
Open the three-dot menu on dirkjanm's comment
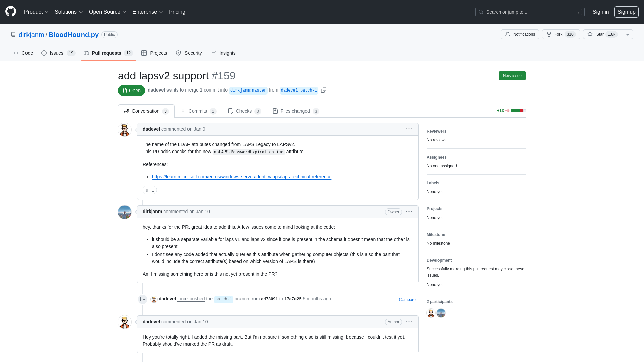point(409,212)
